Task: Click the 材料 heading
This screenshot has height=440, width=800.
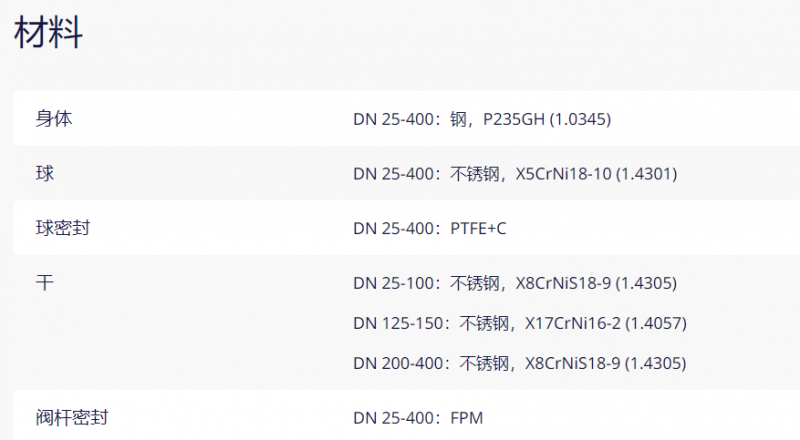Action: [x=48, y=32]
